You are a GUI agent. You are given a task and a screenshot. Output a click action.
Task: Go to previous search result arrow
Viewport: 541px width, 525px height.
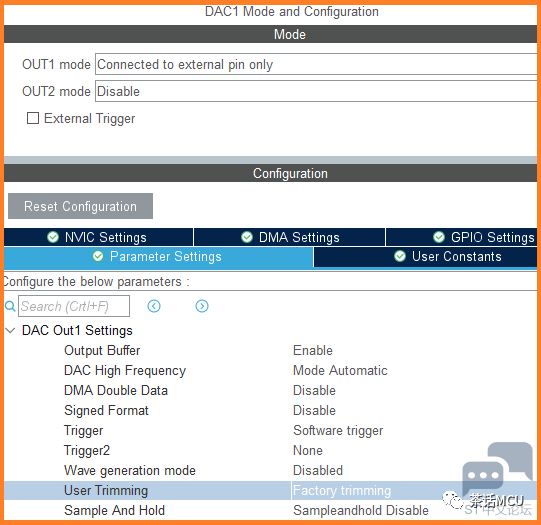[x=154, y=306]
